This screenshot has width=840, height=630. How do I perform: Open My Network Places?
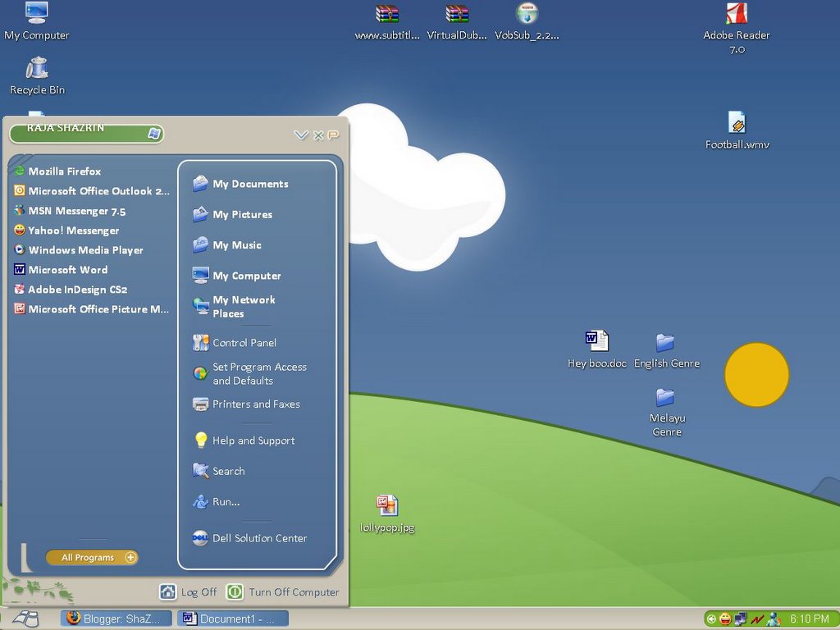(x=234, y=307)
